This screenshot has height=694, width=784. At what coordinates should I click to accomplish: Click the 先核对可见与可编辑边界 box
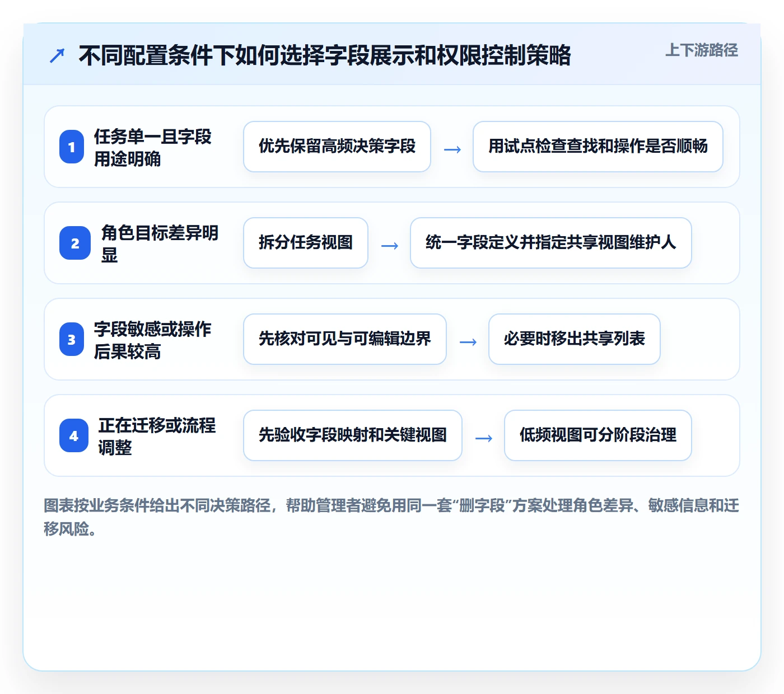[345, 339]
